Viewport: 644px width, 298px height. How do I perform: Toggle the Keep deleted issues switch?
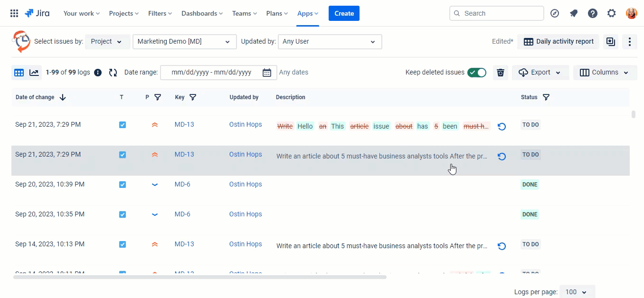(x=477, y=73)
